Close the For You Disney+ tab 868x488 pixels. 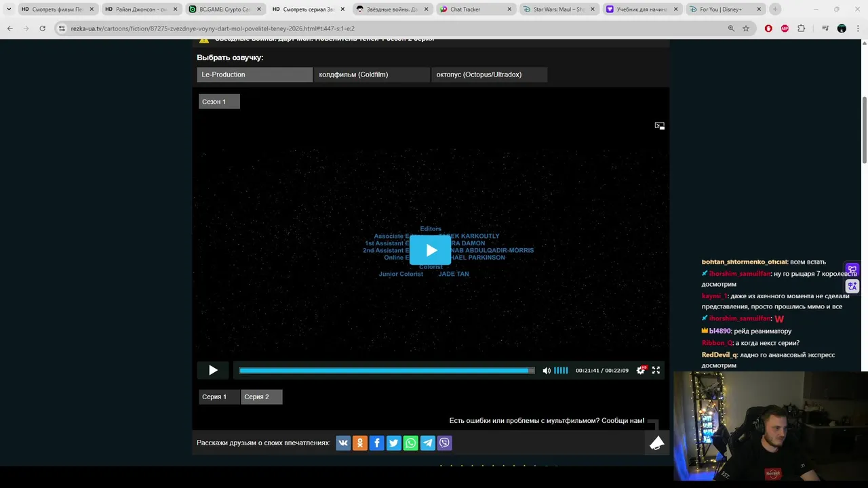tap(759, 9)
